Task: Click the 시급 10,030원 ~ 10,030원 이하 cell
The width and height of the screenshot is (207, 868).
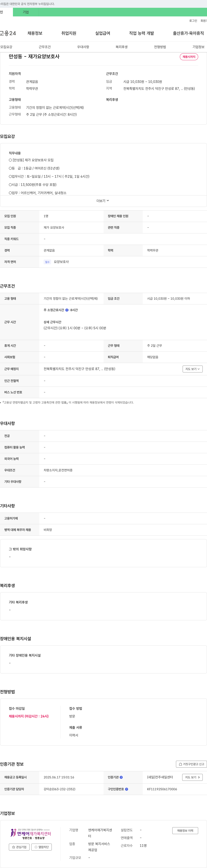Action: (168, 299)
